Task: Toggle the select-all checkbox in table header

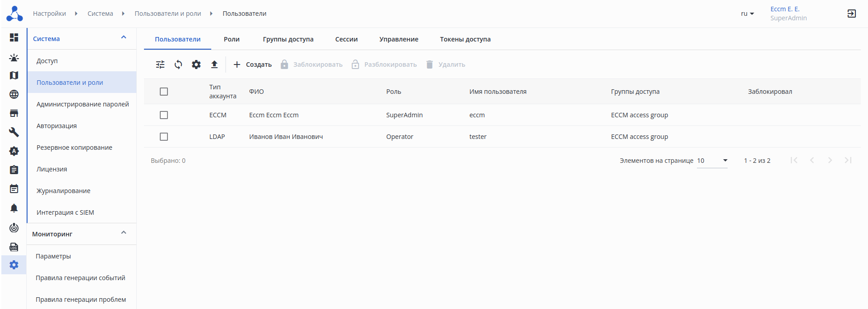Action: pos(164,92)
